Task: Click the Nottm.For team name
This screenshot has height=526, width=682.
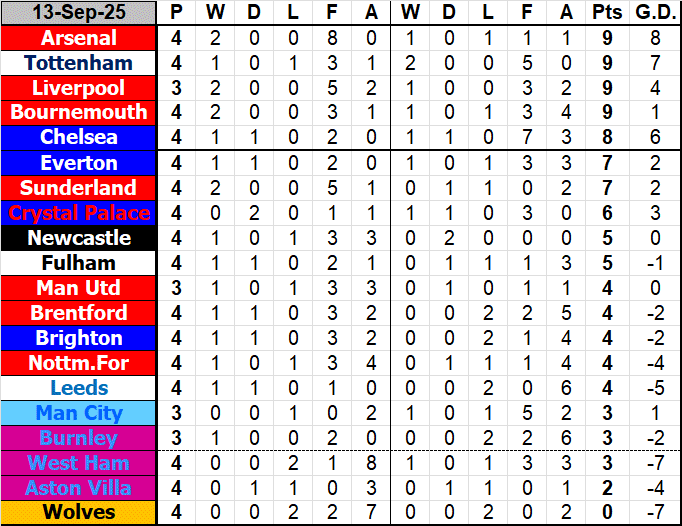Action: click(79, 363)
